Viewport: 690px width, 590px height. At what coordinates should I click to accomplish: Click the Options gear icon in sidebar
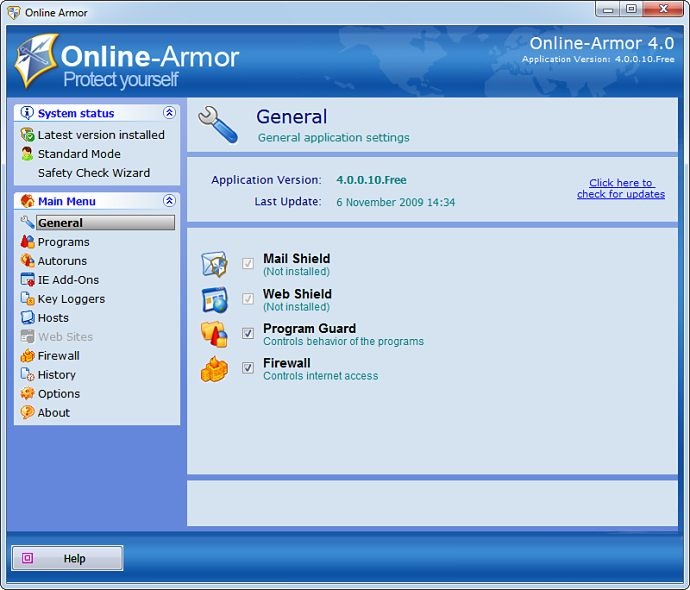tap(27, 394)
